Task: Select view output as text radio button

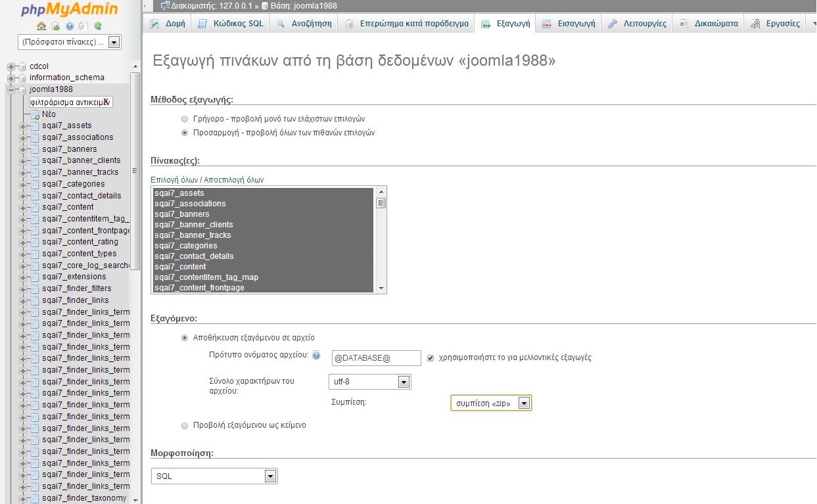Action: pyautogui.click(x=184, y=425)
